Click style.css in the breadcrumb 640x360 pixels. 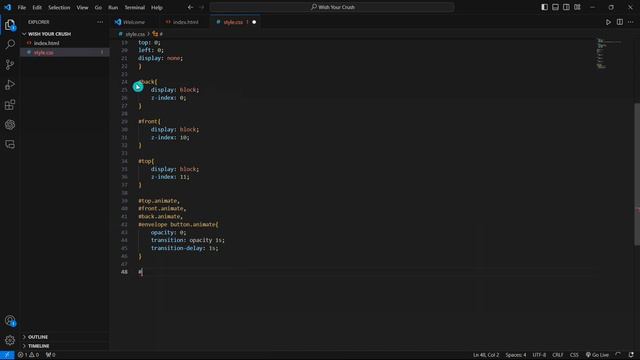point(135,34)
